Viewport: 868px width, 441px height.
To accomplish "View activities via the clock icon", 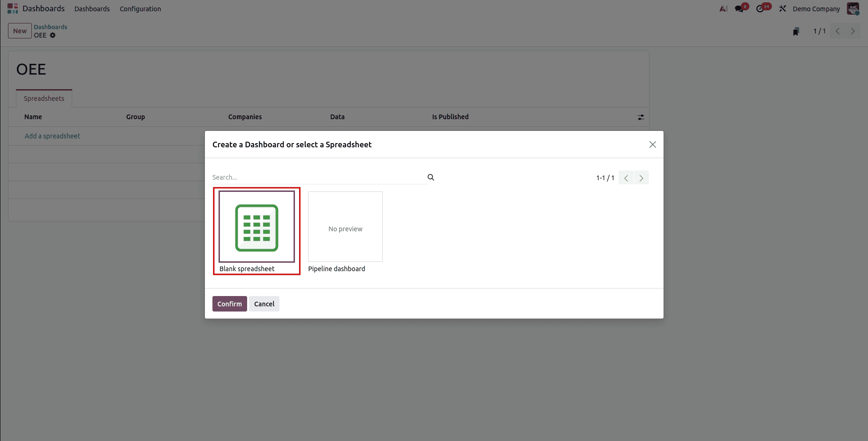I will (x=761, y=8).
